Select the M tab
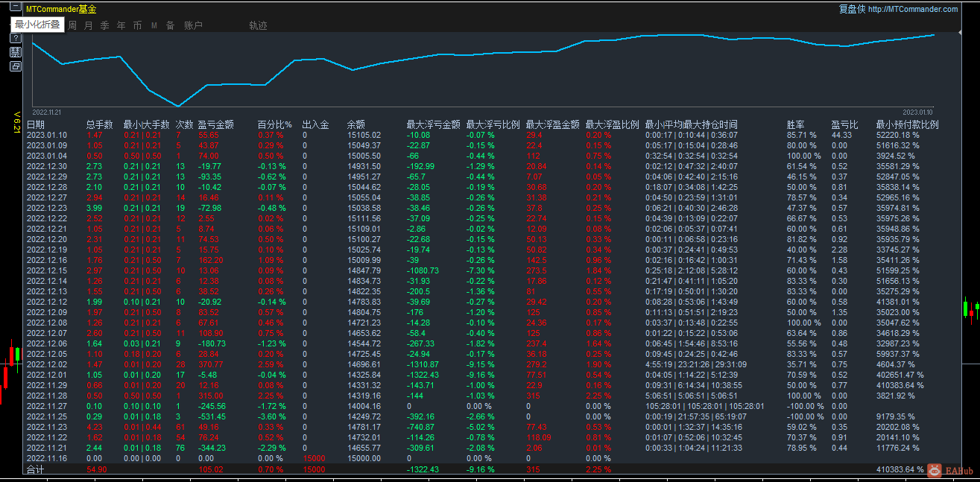 (154, 25)
